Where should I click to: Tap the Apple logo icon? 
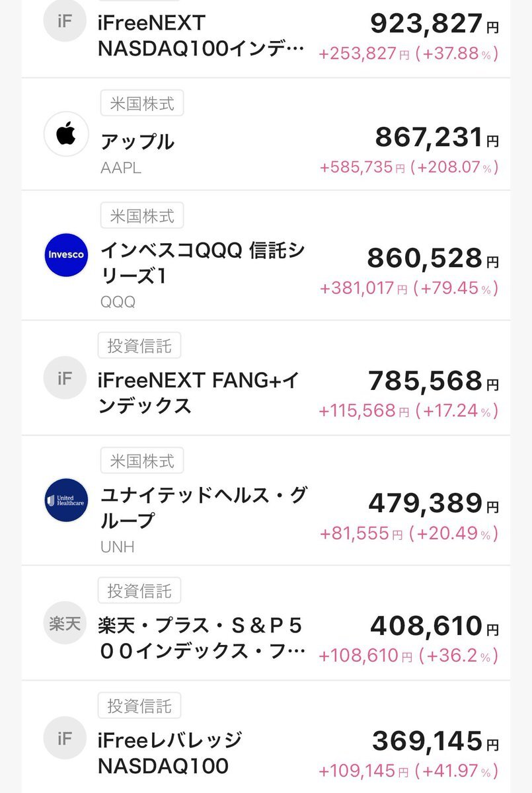(x=65, y=135)
